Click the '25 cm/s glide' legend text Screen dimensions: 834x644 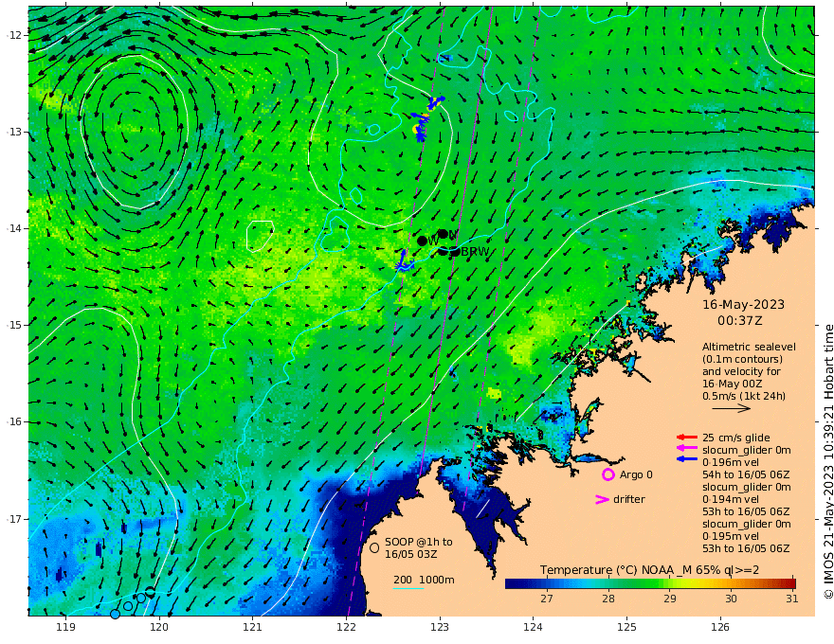click(736, 438)
